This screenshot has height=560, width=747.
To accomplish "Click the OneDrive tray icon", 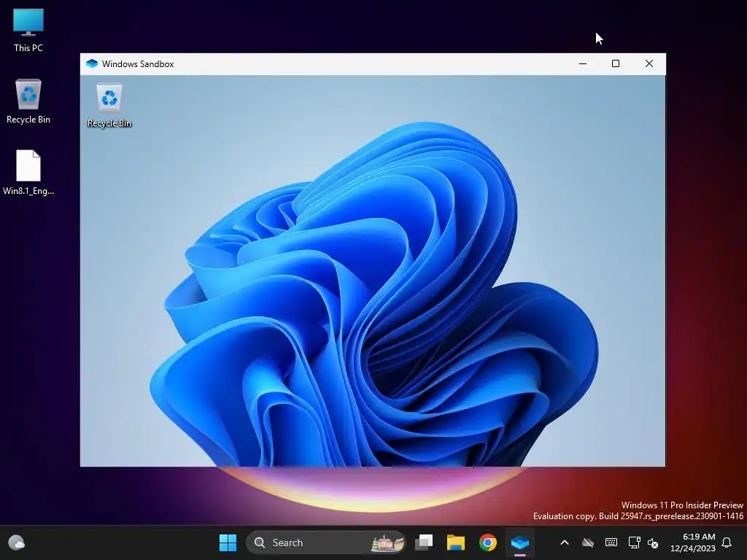I will [x=588, y=542].
